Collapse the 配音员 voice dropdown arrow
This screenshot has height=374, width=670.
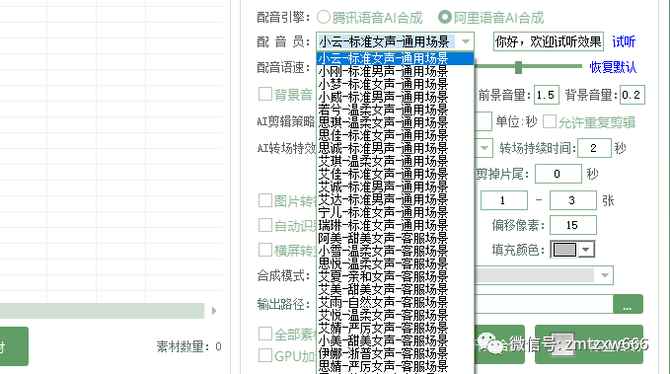pyautogui.click(x=466, y=41)
